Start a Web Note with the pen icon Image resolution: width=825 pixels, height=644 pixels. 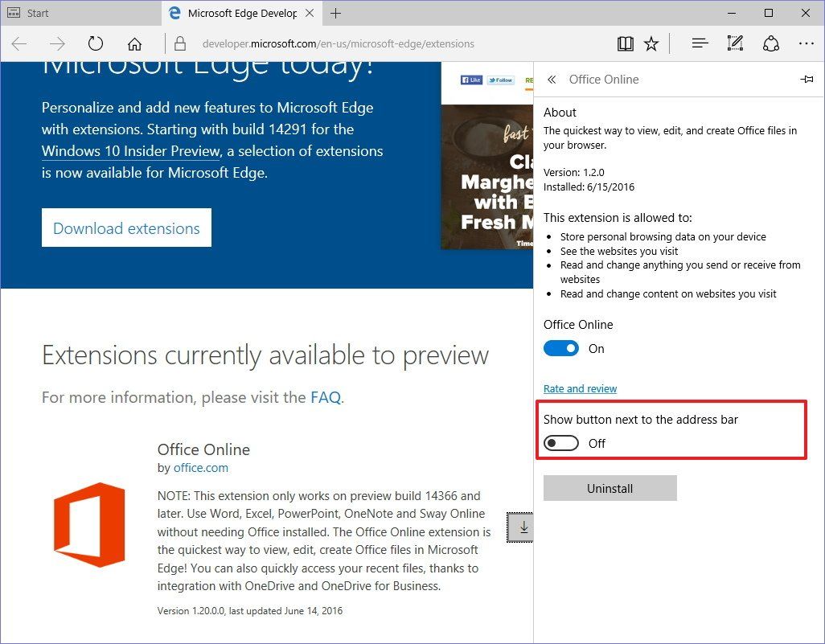734,43
